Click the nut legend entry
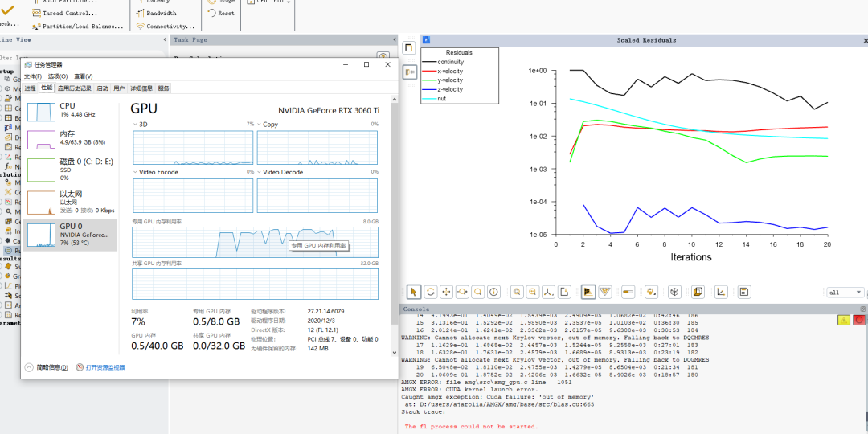Screen dimensions: 868x434 (434, 98)
